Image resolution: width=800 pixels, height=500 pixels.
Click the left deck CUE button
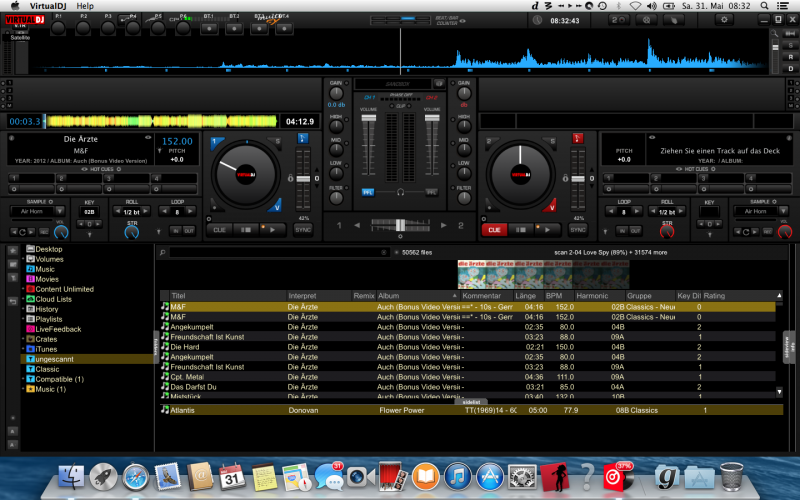(x=219, y=230)
